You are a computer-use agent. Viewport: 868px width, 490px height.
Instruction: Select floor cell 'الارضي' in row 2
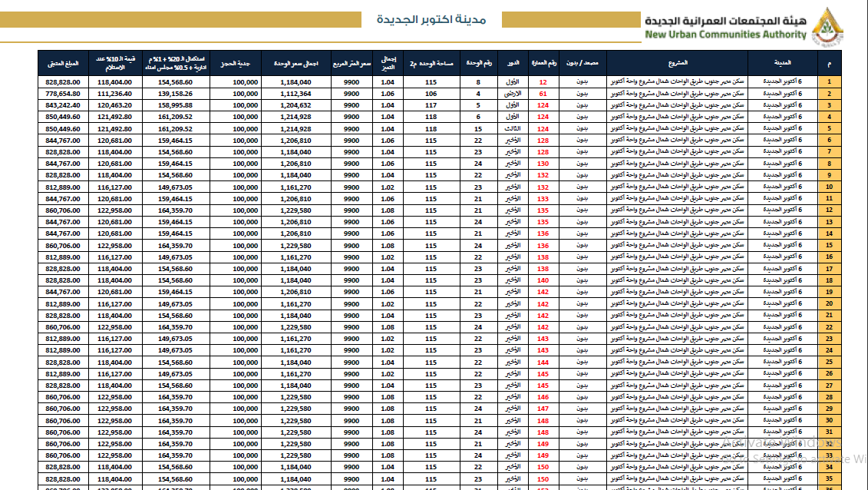click(513, 94)
